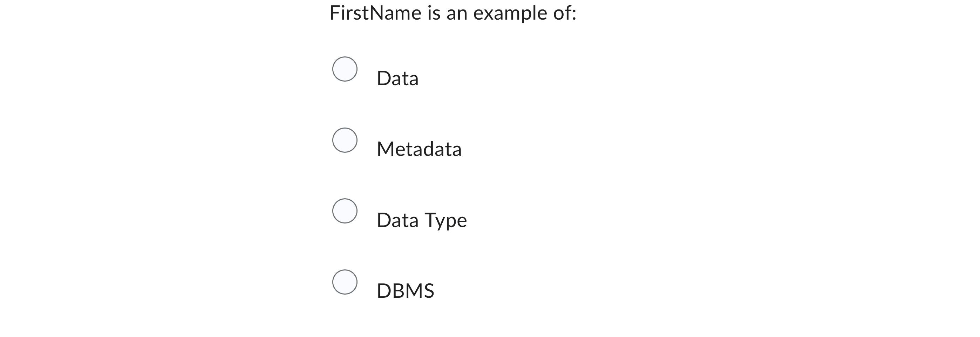
Task: Click the question text about FirstName
Action: (x=453, y=13)
